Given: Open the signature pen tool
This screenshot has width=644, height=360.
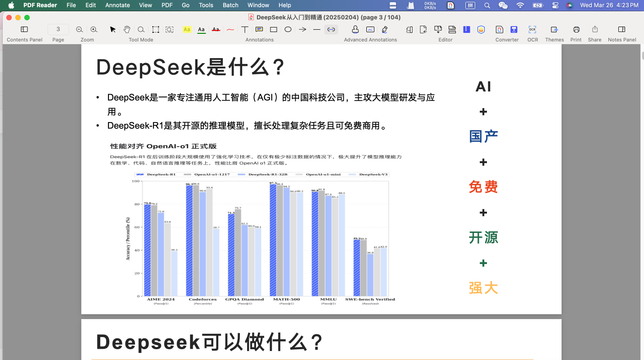Looking at the screenshot, I should point(384,29).
